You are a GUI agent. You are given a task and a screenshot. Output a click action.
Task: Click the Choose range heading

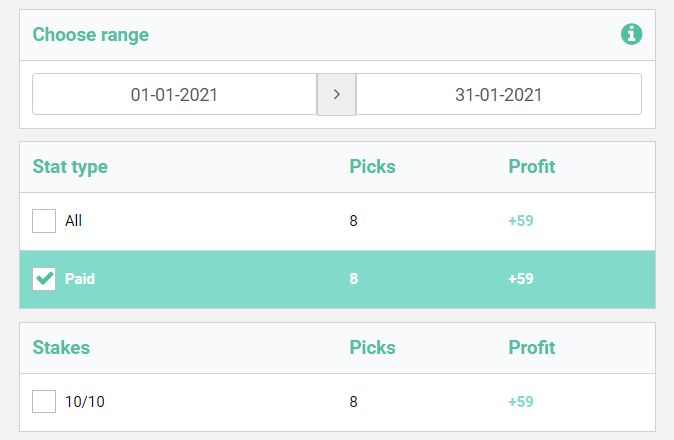pyautogui.click(x=91, y=35)
